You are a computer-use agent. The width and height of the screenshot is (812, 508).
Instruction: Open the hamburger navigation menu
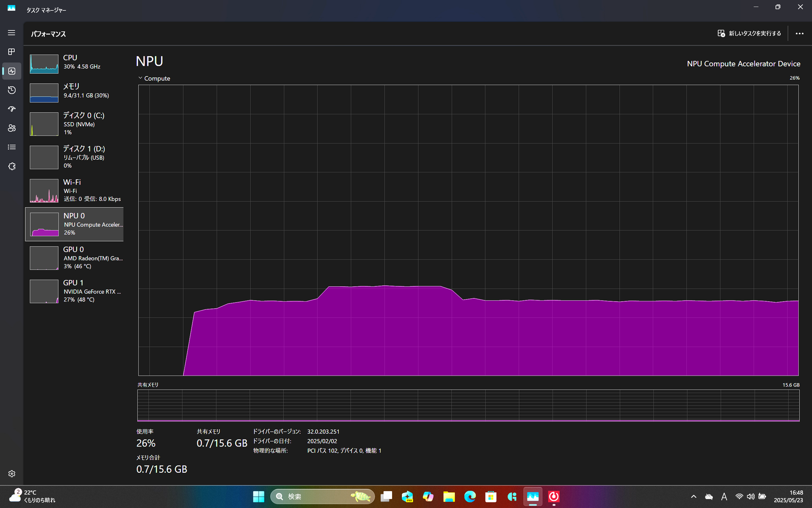(x=11, y=33)
